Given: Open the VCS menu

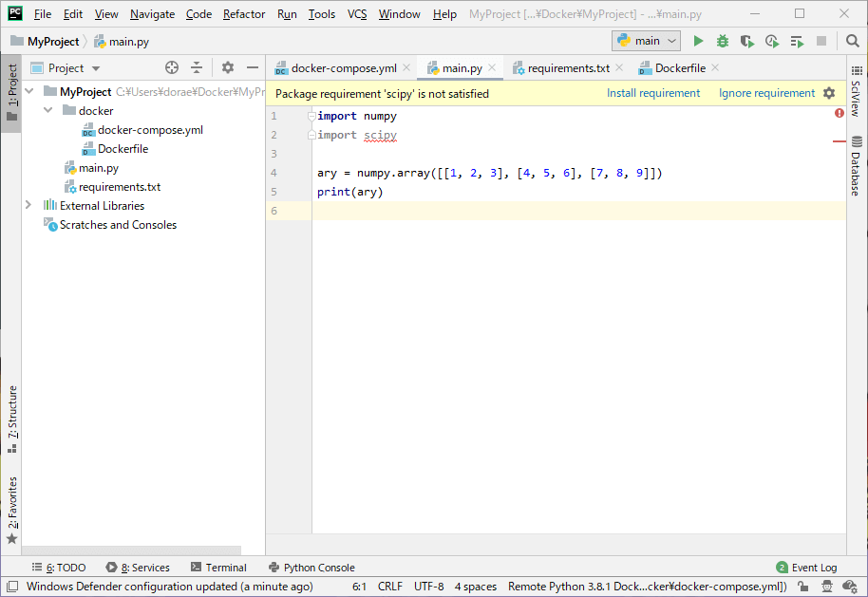Looking at the screenshot, I should pos(357,14).
